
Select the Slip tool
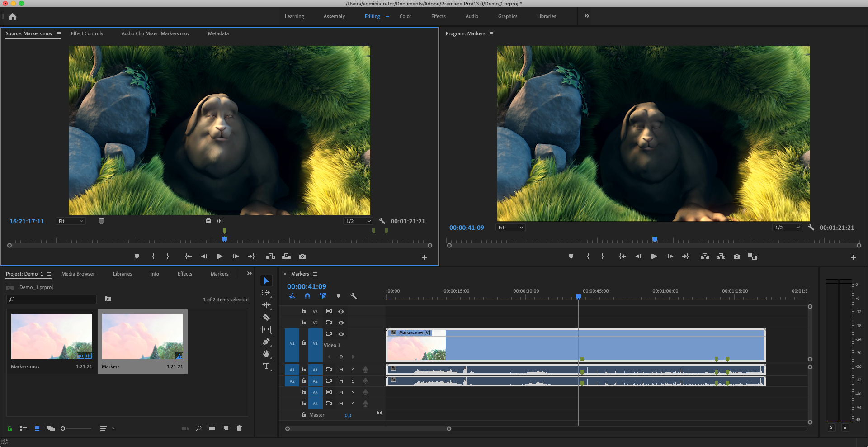[x=266, y=329]
